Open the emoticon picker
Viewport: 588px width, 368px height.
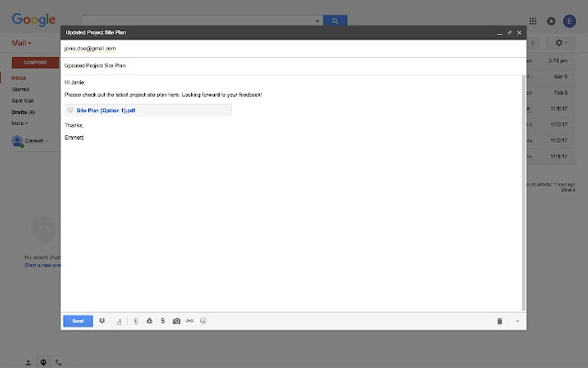tap(203, 321)
